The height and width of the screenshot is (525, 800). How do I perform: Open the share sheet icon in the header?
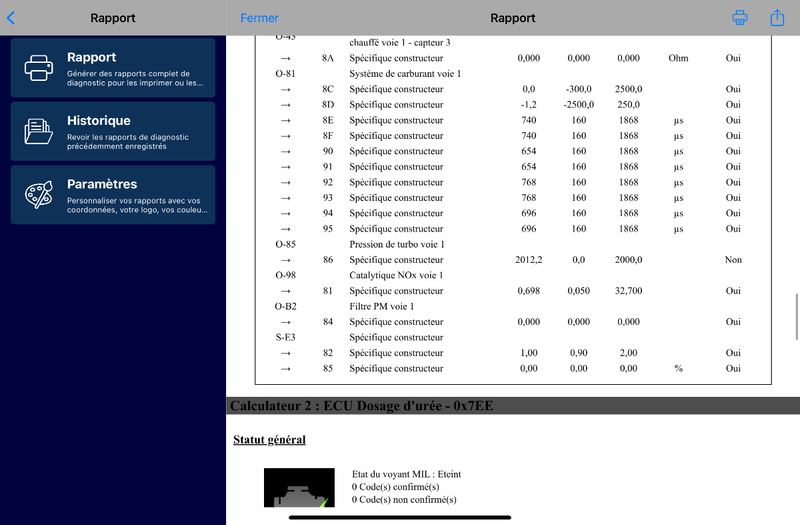click(x=777, y=18)
